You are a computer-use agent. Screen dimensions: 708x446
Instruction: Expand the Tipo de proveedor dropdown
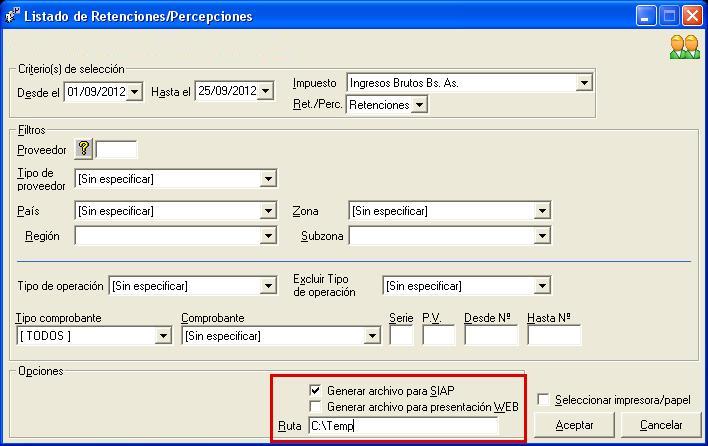(267, 180)
